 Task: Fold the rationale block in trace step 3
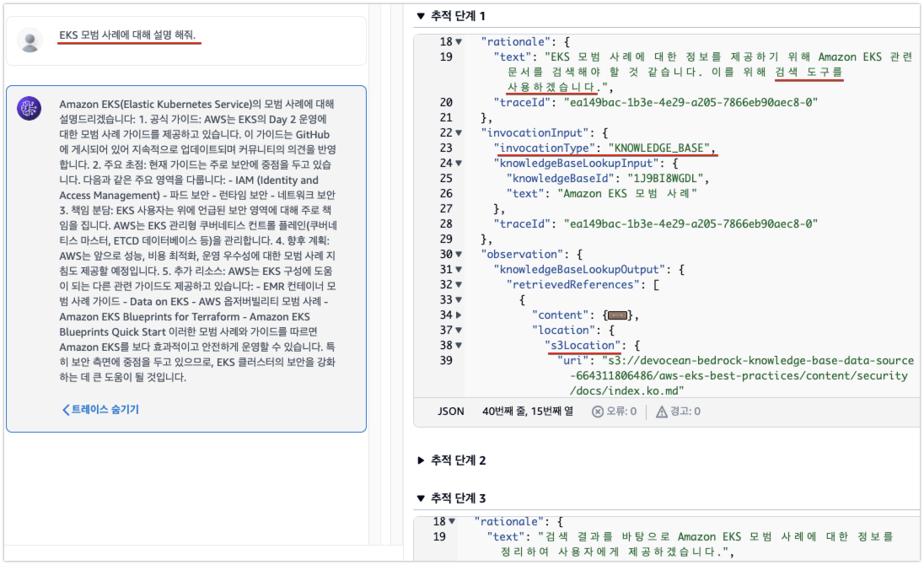pos(452,521)
